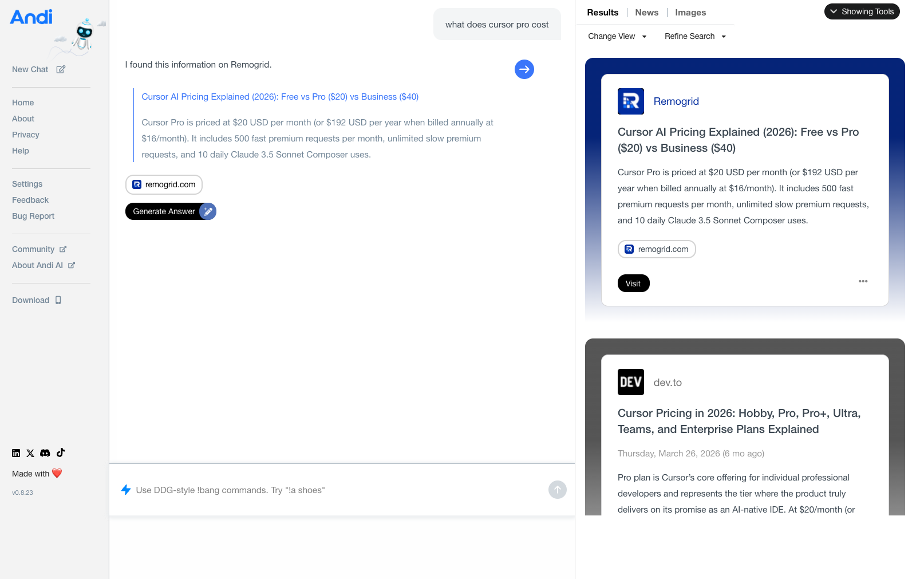Expand the Change View dropdown
This screenshot has height=579, width=924.
617,36
